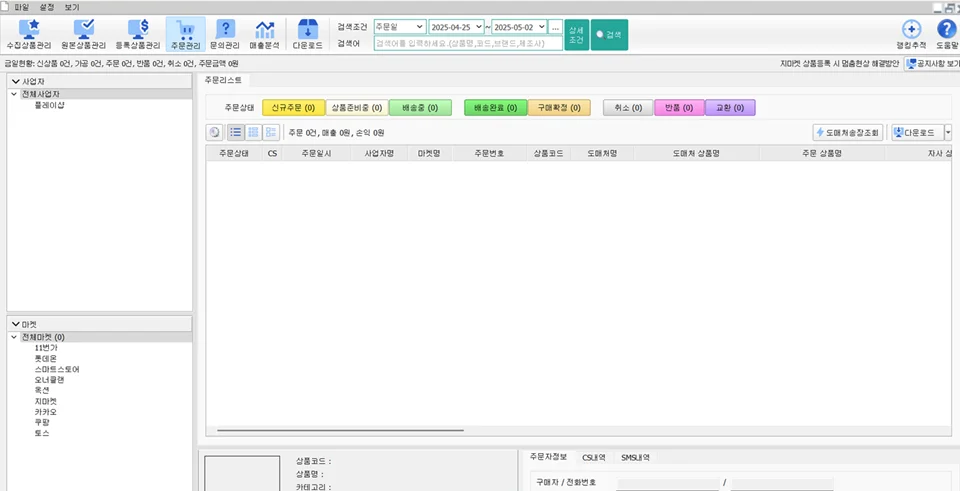Screen dimensions: 960x491
Task: Collapse 전체사업자 tree node
Action: 13,94
